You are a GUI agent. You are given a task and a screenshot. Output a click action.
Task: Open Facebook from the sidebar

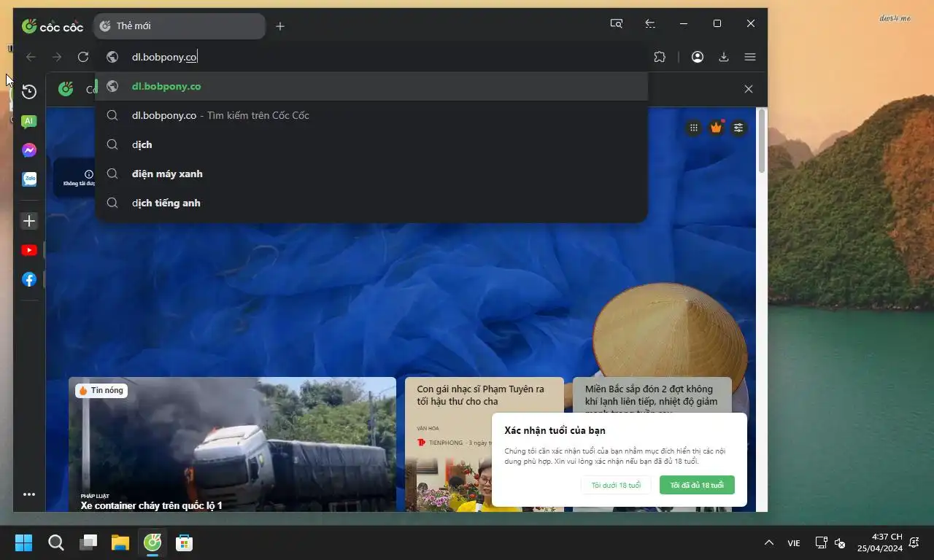pos(29,279)
